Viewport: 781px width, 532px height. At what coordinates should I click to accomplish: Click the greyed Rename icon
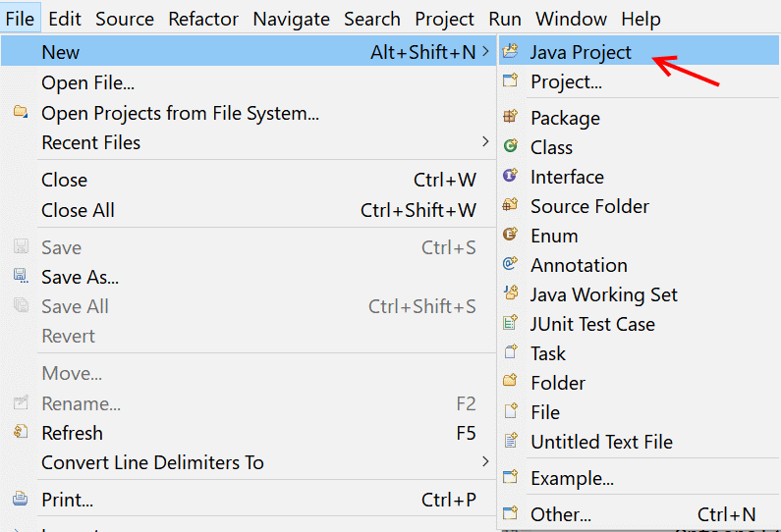click(x=21, y=402)
